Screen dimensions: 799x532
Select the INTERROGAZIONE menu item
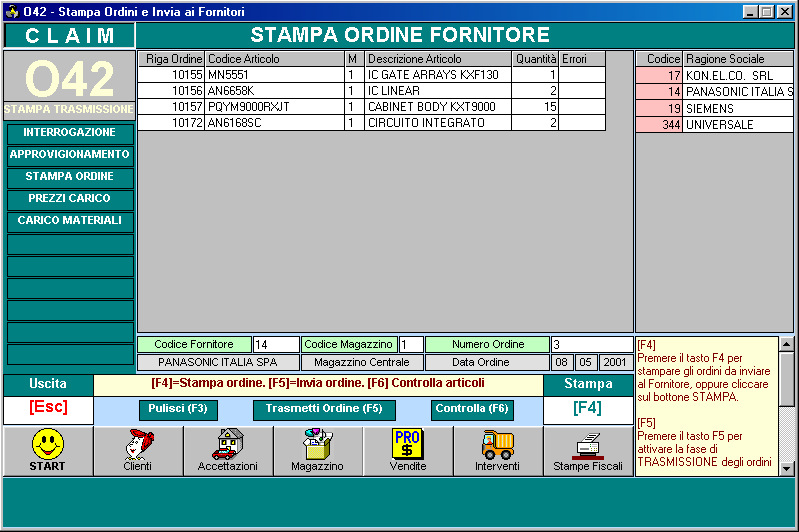coord(70,134)
